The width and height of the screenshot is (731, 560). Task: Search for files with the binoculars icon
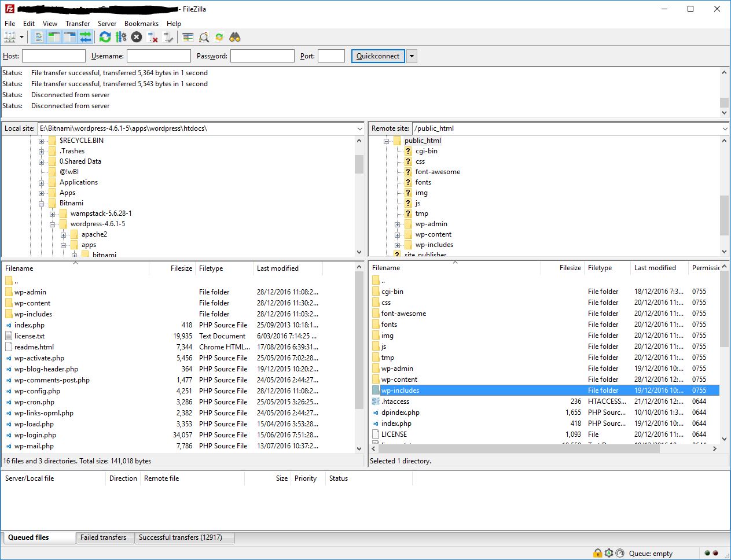click(x=235, y=37)
